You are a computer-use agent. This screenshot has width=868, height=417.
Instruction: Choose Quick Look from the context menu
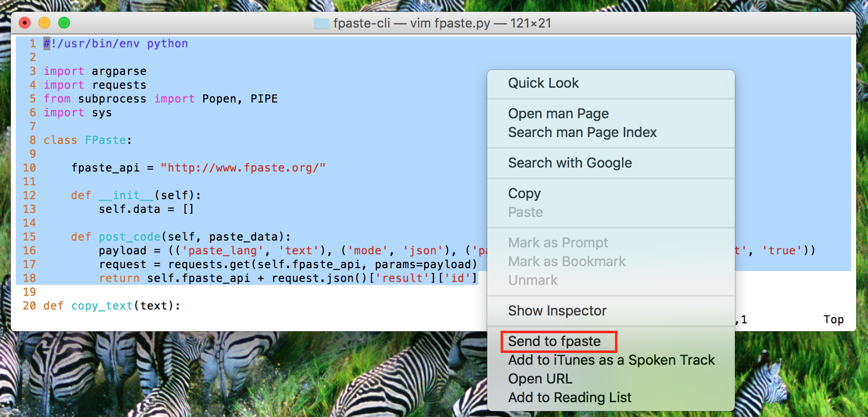click(x=543, y=83)
